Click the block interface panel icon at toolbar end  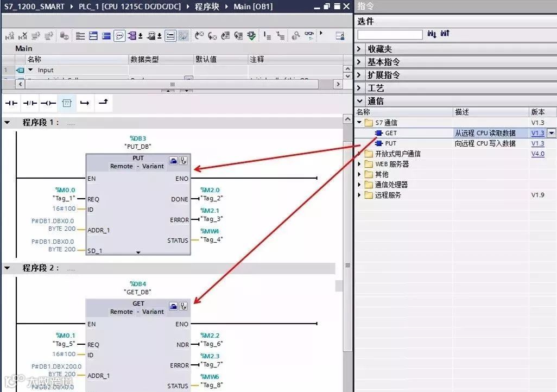click(340, 35)
